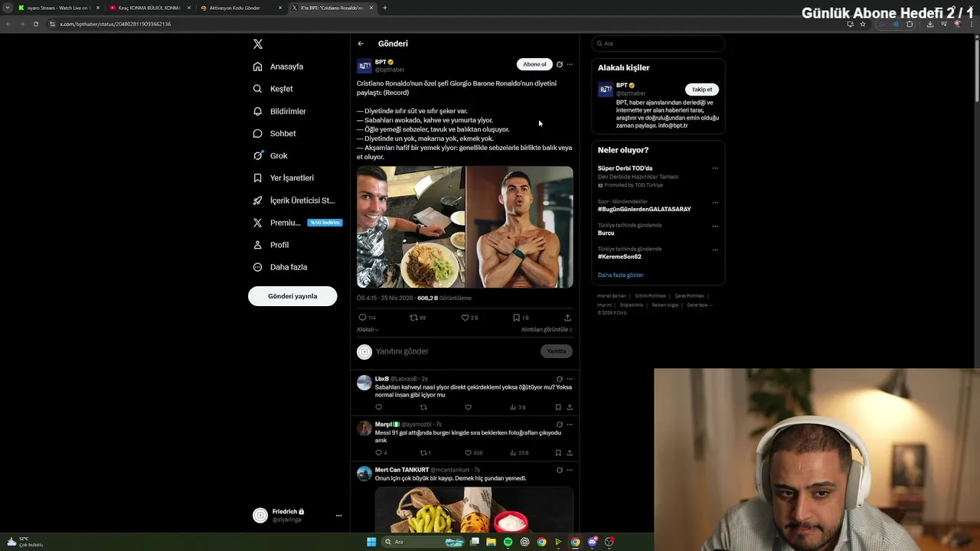
Task: Like Marşıl's reply with 926 likes
Action: click(473, 452)
